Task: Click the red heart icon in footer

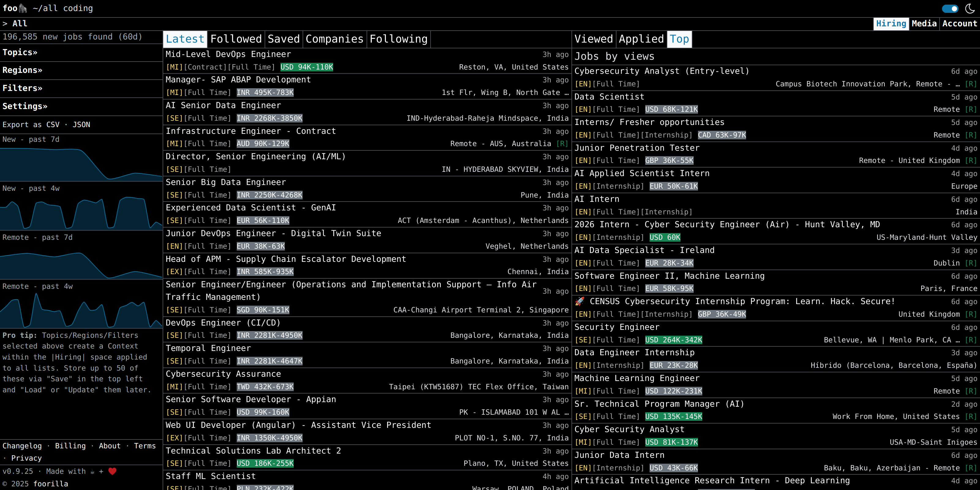Action: [x=112, y=471]
